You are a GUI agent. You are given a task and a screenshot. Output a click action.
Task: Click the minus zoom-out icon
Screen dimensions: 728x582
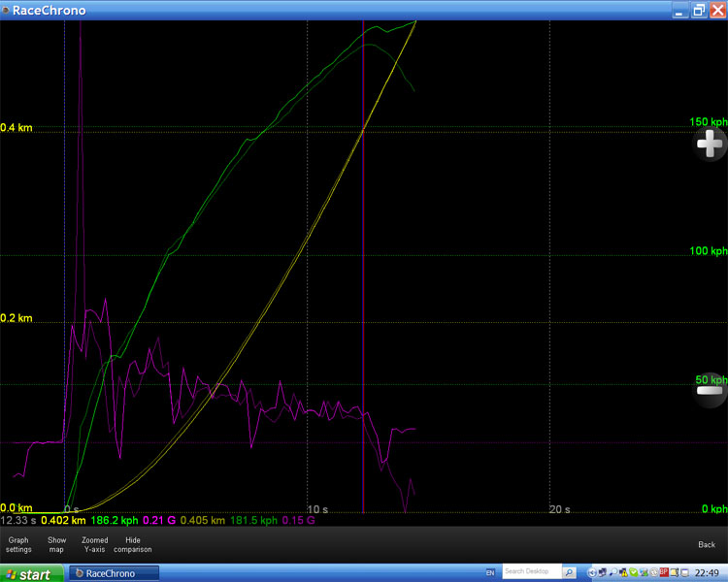click(x=710, y=389)
